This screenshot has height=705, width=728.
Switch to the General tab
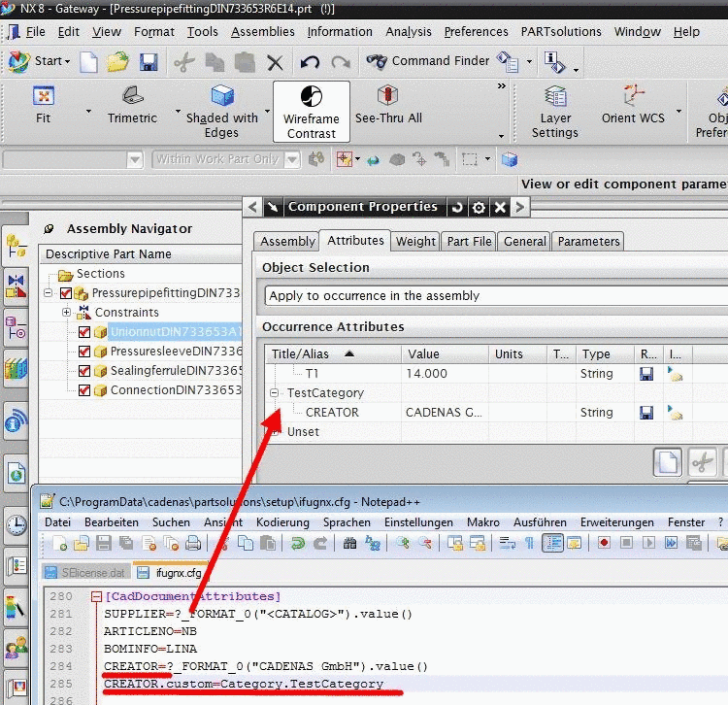(524, 242)
